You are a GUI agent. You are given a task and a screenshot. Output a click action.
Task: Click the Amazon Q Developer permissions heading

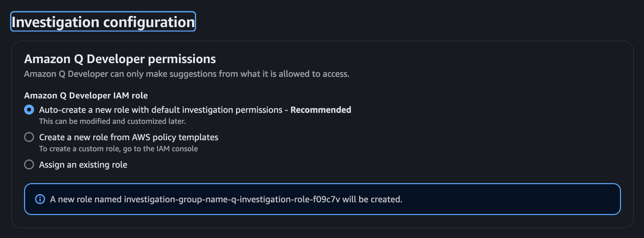pyautogui.click(x=120, y=59)
